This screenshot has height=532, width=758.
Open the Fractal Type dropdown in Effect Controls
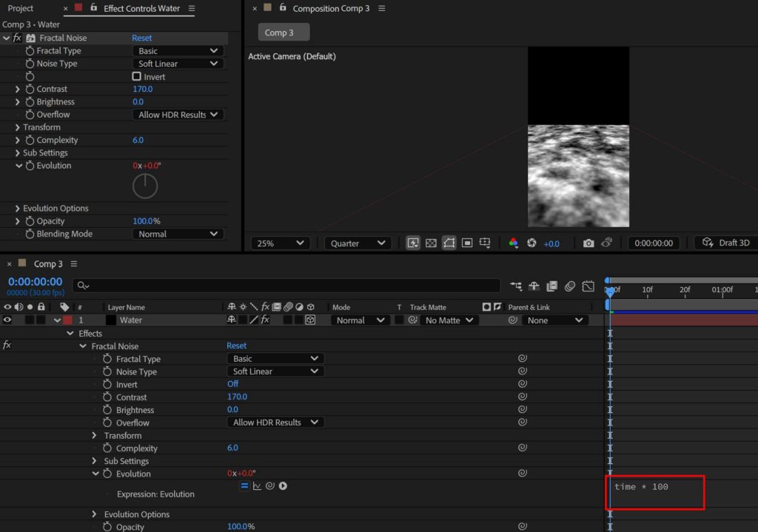coord(178,51)
